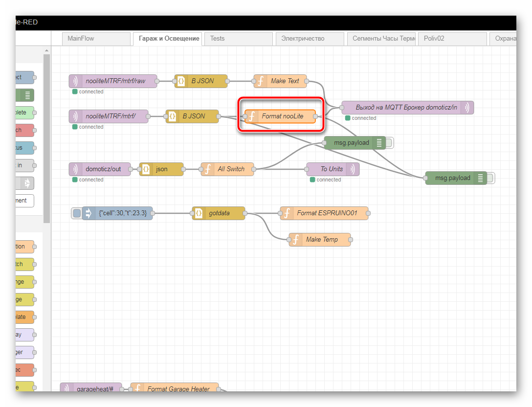Screen dimensions: 532x407
Task: Click output port of Format nooLite node
Action: coord(315,116)
